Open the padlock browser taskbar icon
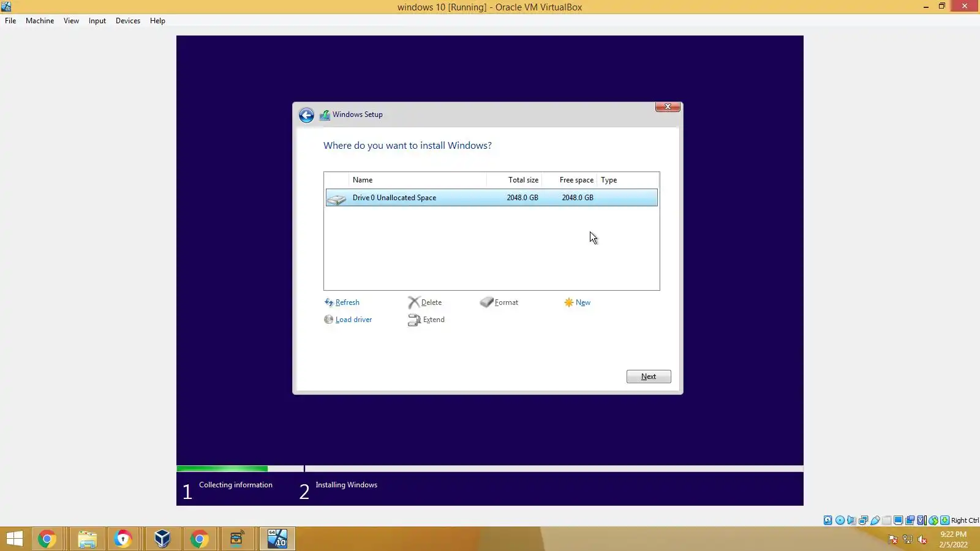980x551 pixels. (x=123, y=539)
